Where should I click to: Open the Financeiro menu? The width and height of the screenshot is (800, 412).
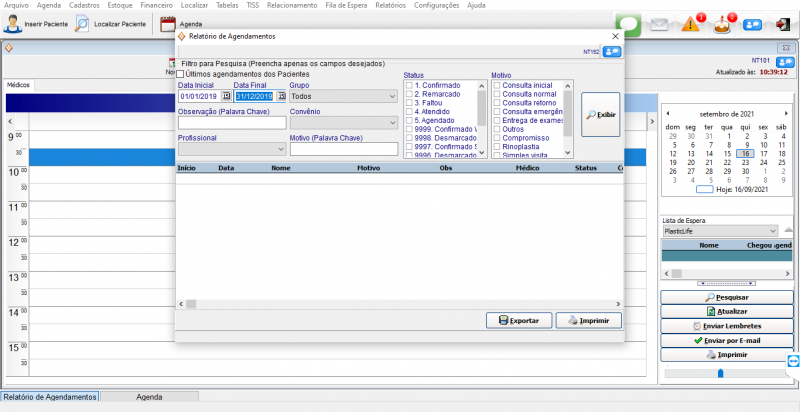click(156, 5)
